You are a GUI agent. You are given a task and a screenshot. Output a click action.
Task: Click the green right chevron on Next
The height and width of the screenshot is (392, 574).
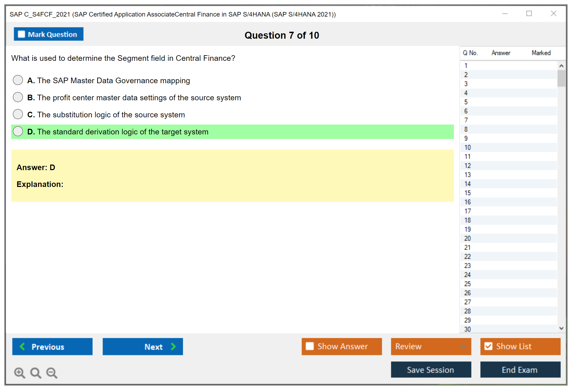pyautogui.click(x=173, y=346)
